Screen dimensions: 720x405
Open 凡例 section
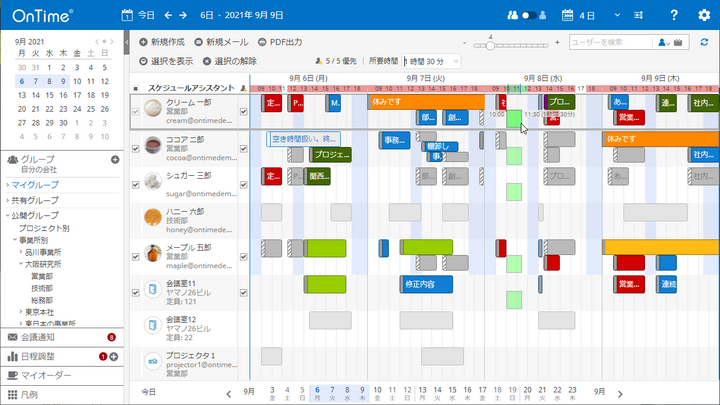(62, 394)
